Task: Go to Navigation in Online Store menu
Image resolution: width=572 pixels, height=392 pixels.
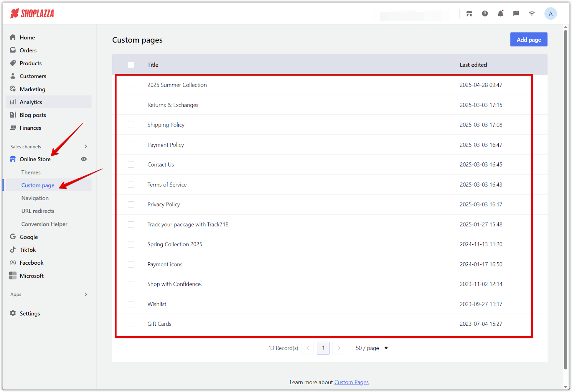Action: point(35,198)
